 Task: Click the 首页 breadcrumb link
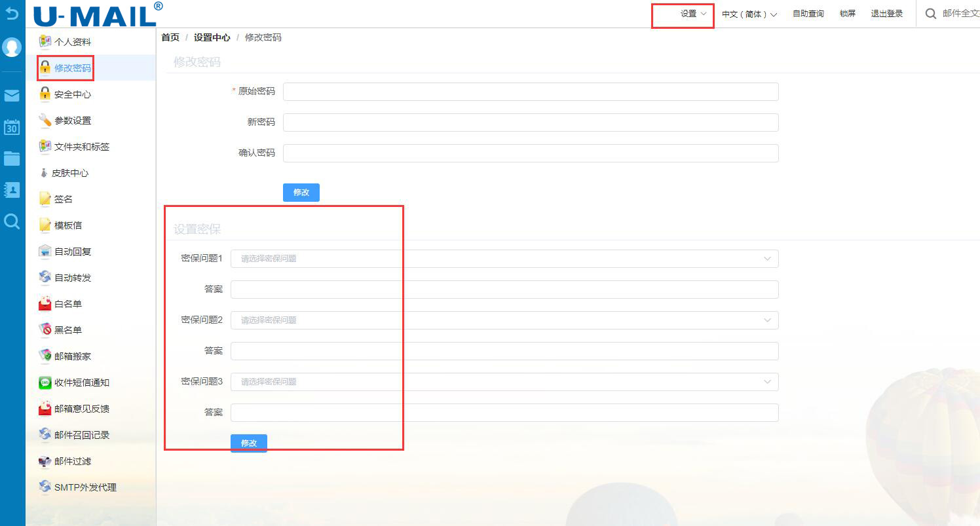tap(170, 37)
